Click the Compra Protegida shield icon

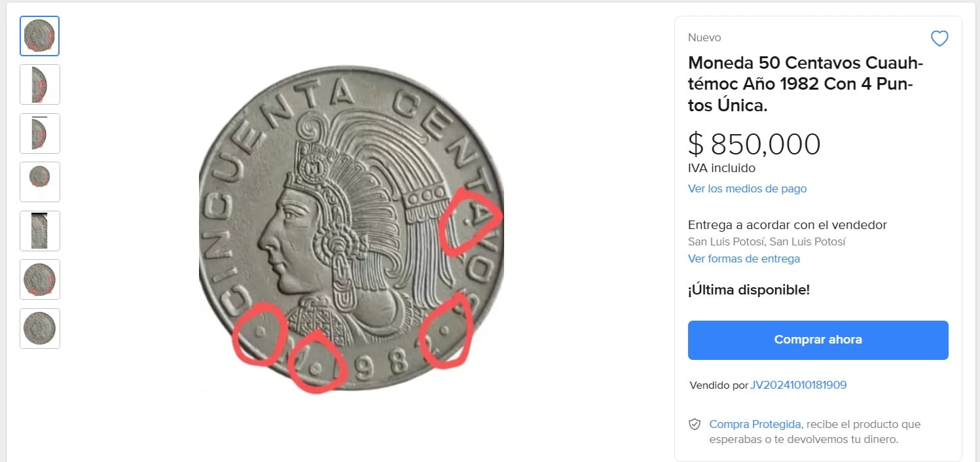tap(695, 424)
